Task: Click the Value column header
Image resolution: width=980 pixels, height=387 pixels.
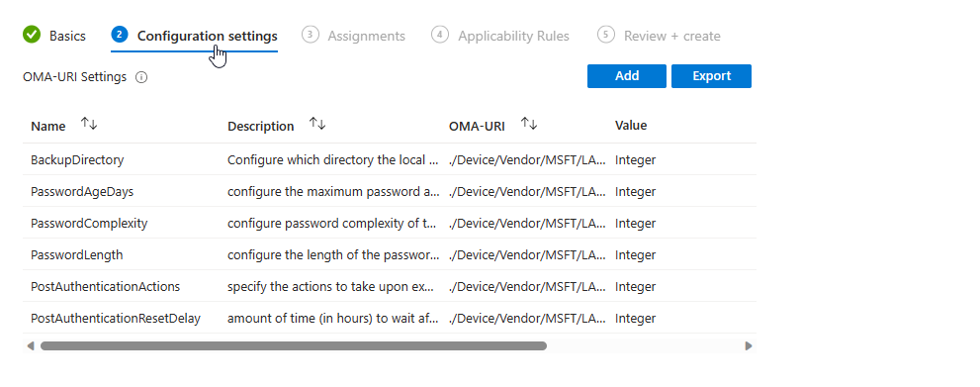Action: pos(631,125)
